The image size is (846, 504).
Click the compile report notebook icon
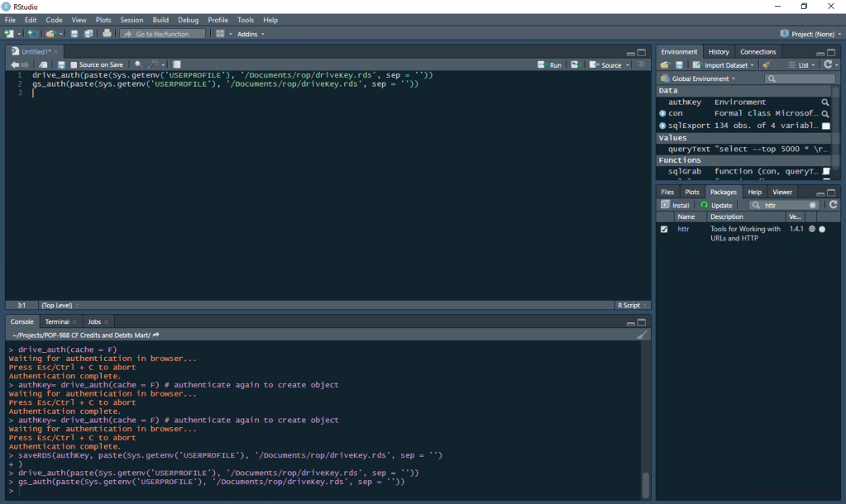click(x=177, y=64)
